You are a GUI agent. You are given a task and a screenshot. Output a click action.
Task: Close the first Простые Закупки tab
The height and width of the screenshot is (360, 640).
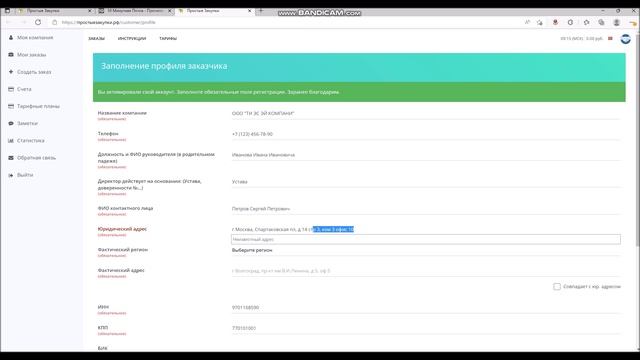(90, 11)
